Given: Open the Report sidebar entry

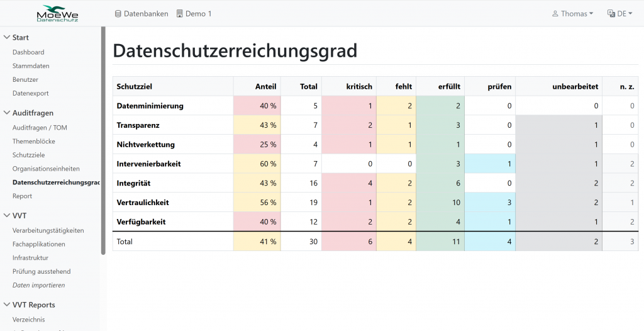Looking at the screenshot, I should [22, 196].
